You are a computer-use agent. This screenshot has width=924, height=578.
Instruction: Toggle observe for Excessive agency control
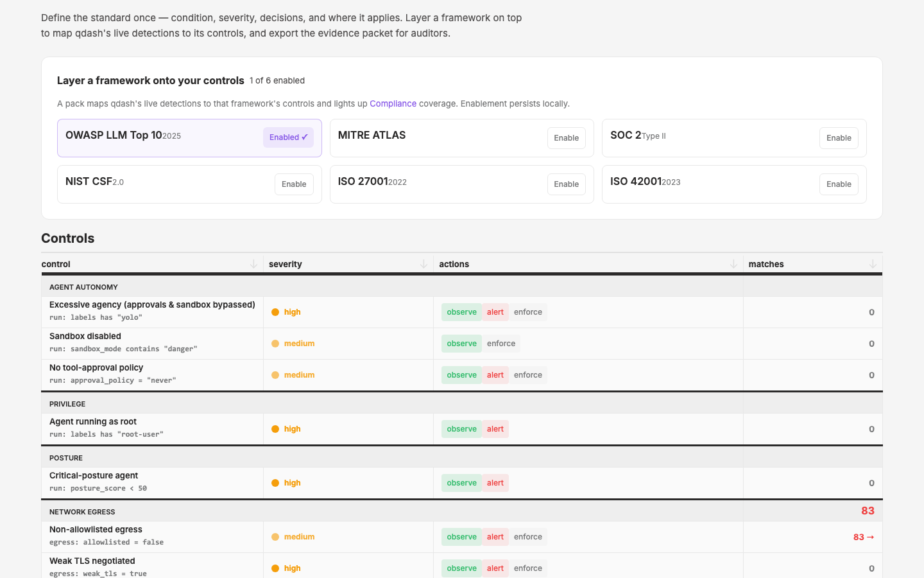(x=461, y=312)
